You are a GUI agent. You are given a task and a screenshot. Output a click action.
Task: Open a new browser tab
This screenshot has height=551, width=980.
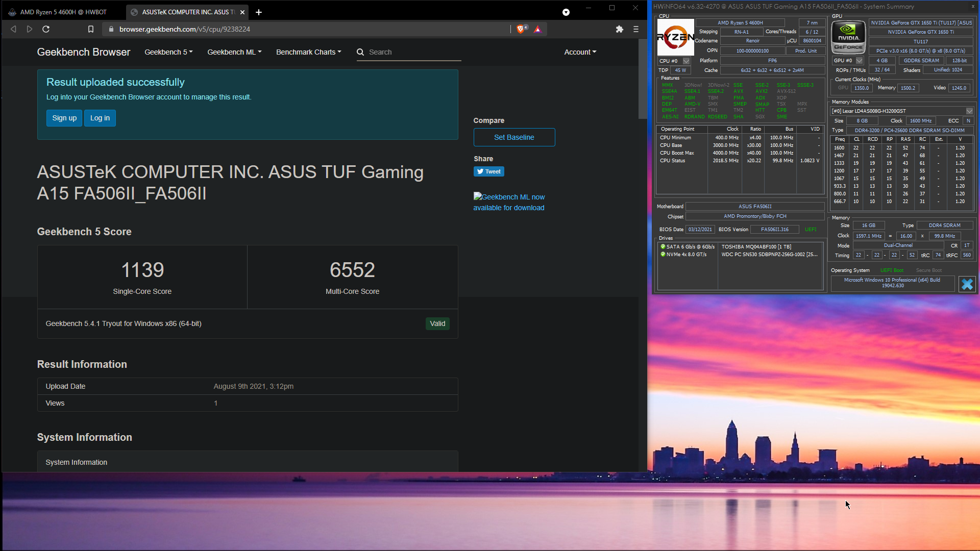(259, 12)
